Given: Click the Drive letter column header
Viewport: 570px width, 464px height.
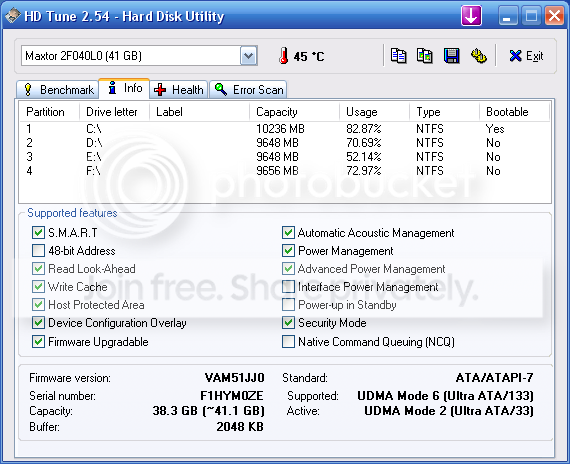Looking at the screenshot, I should click(x=114, y=112).
